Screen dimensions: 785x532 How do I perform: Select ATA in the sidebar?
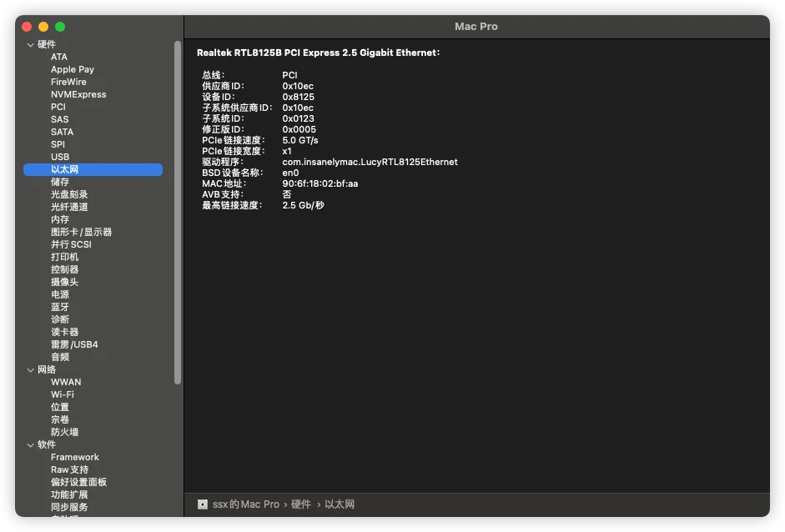[x=59, y=57]
